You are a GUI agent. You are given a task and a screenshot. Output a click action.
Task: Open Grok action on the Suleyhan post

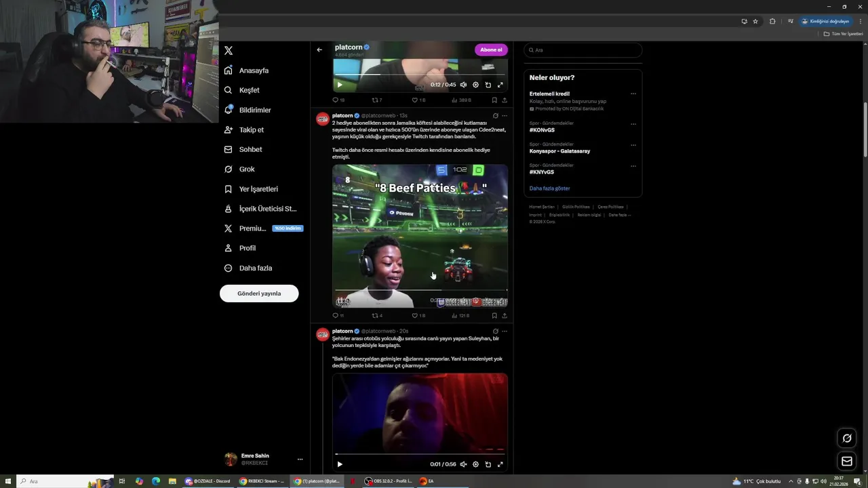point(495,331)
